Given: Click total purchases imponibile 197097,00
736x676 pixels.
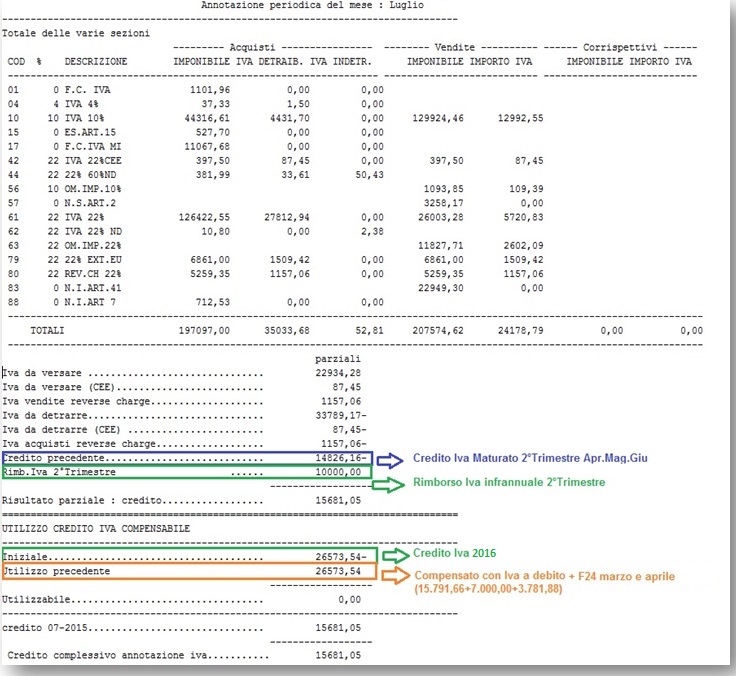Looking at the screenshot, I should (204, 330).
